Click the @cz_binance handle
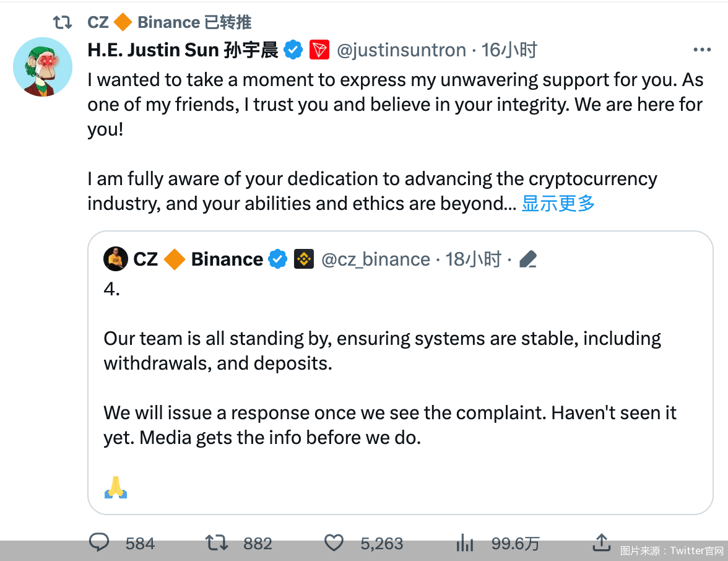This screenshot has height=561, width=728. [375, 259]
